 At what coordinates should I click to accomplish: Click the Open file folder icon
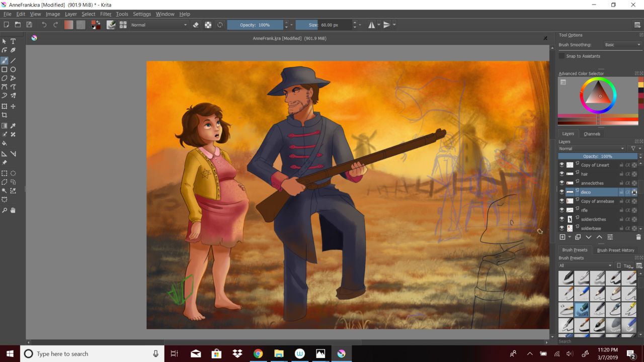(x=18, y=25)
